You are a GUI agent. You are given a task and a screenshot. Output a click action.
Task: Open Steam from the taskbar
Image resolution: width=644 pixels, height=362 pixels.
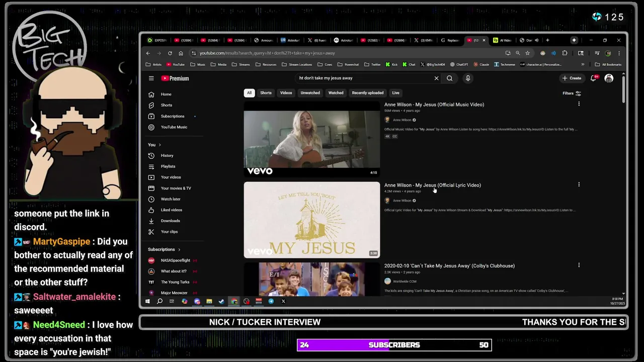221,301
